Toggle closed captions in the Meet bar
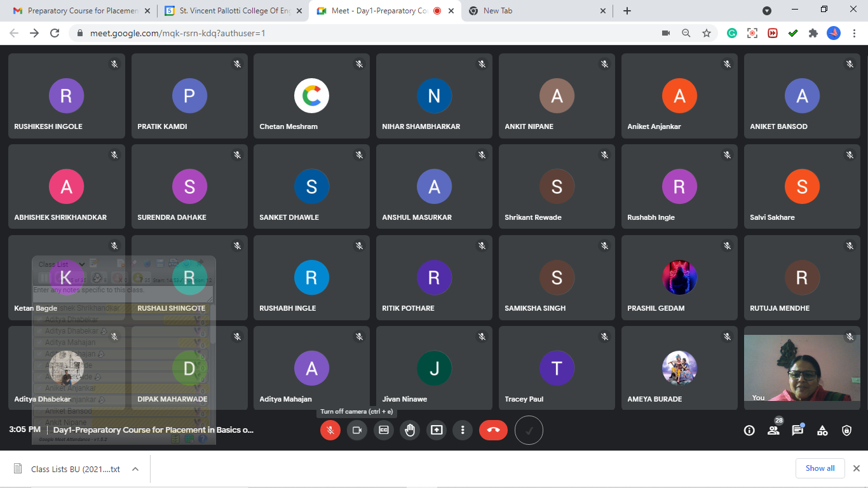 (384, 430)
